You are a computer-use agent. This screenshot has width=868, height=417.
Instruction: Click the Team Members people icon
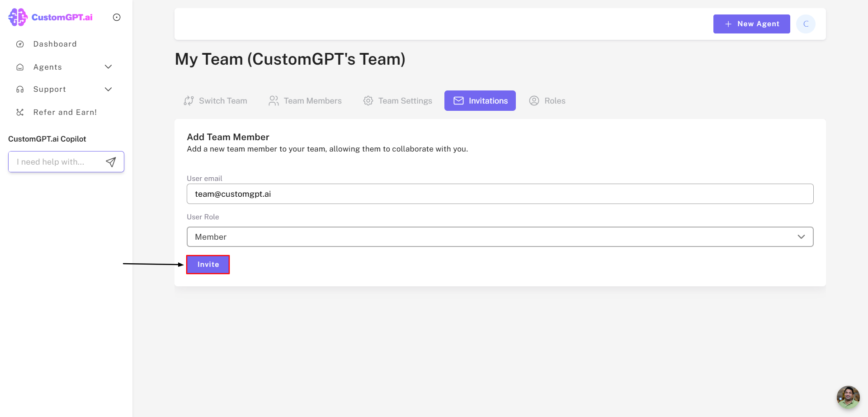274,101
